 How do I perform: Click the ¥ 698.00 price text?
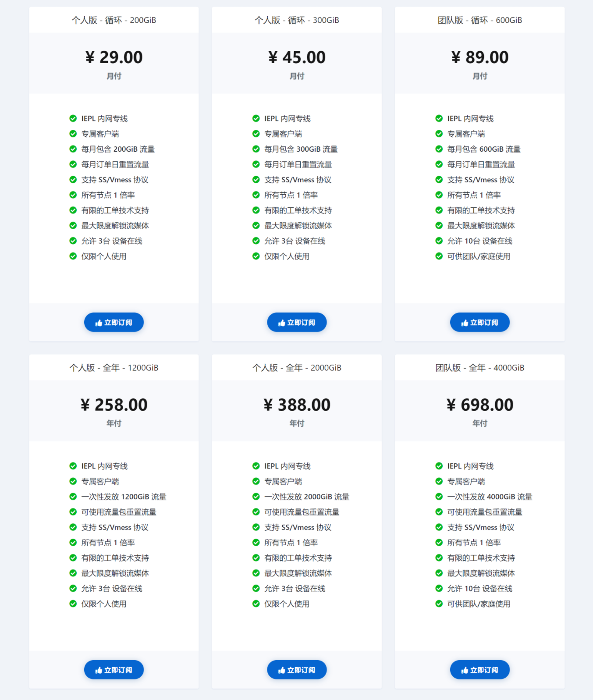coord(479,405)
